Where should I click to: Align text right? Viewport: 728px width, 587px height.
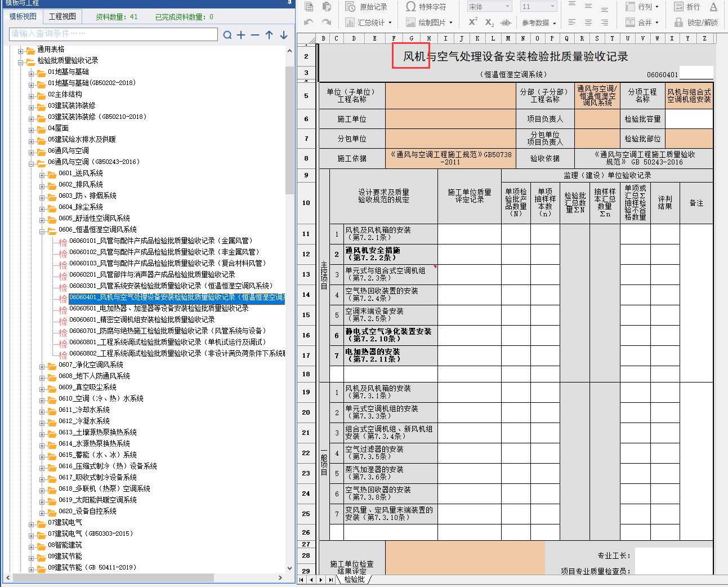(605, 23)
